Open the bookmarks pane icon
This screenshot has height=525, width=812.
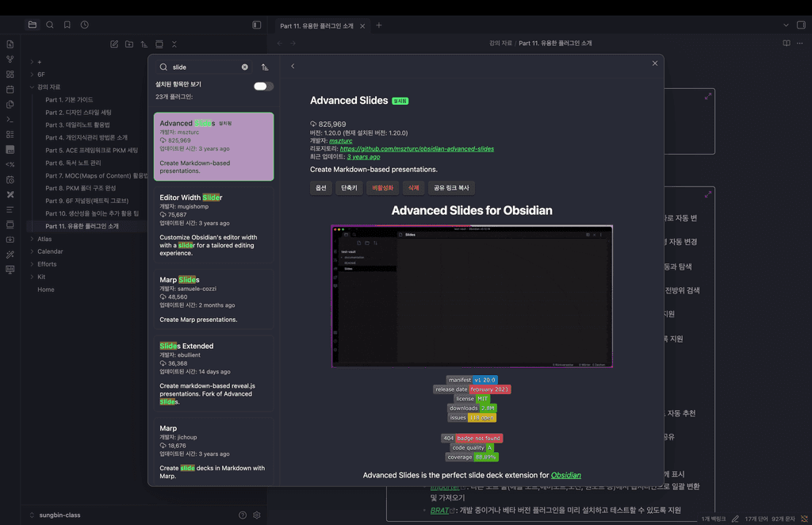coord(67,25)
